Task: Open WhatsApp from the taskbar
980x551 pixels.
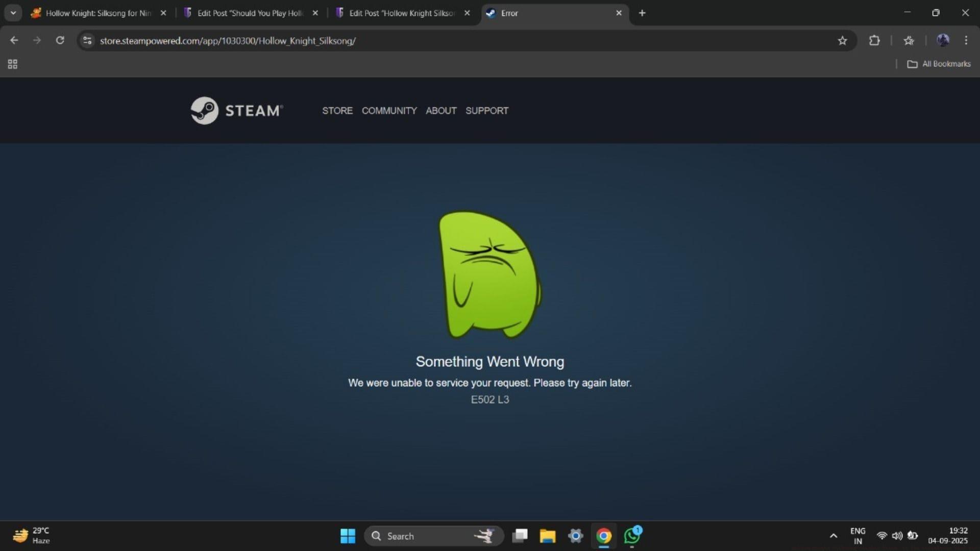Action: (632, 536)
